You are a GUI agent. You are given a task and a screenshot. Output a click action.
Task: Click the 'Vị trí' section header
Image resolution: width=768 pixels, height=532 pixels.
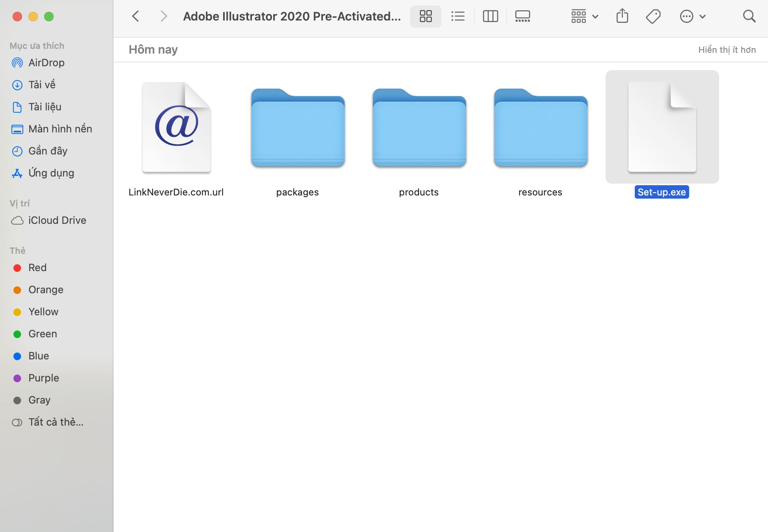click(20, 203)
